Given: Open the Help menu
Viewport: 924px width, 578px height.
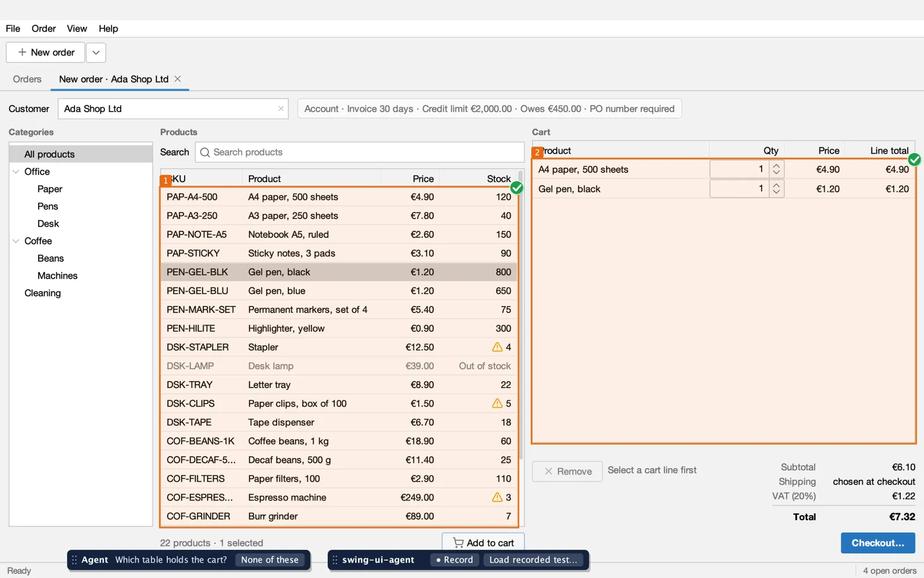Looking at the screenshot, I should tap(108, 28).
